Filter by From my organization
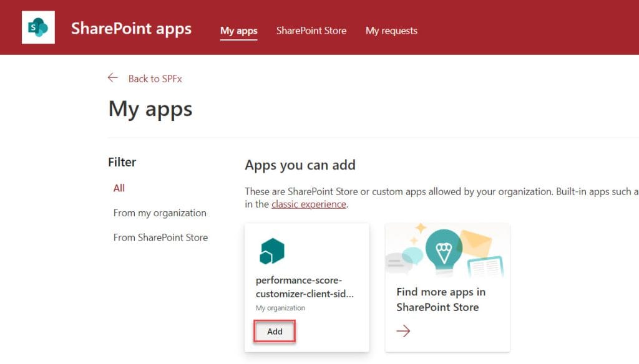Viewport: 639px width, 364px height. point(160,213)
